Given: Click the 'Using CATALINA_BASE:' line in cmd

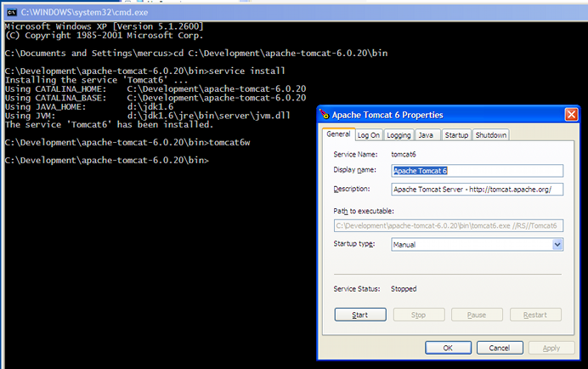Looking at the screenshot, I should (155, 98).
